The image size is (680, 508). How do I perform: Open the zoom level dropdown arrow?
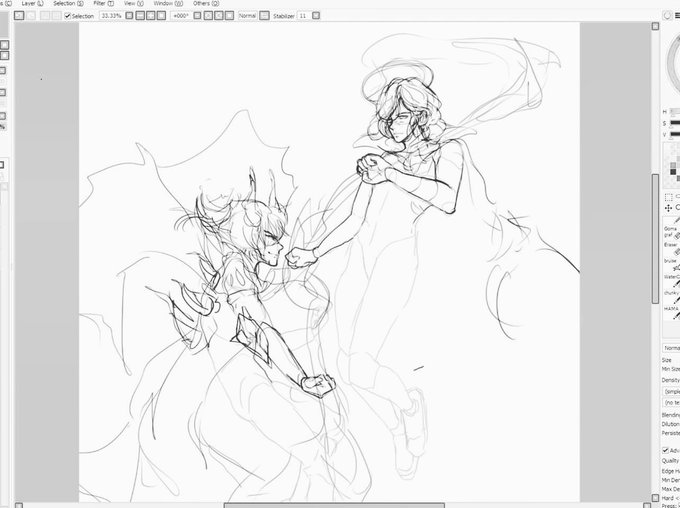point(129,16)
